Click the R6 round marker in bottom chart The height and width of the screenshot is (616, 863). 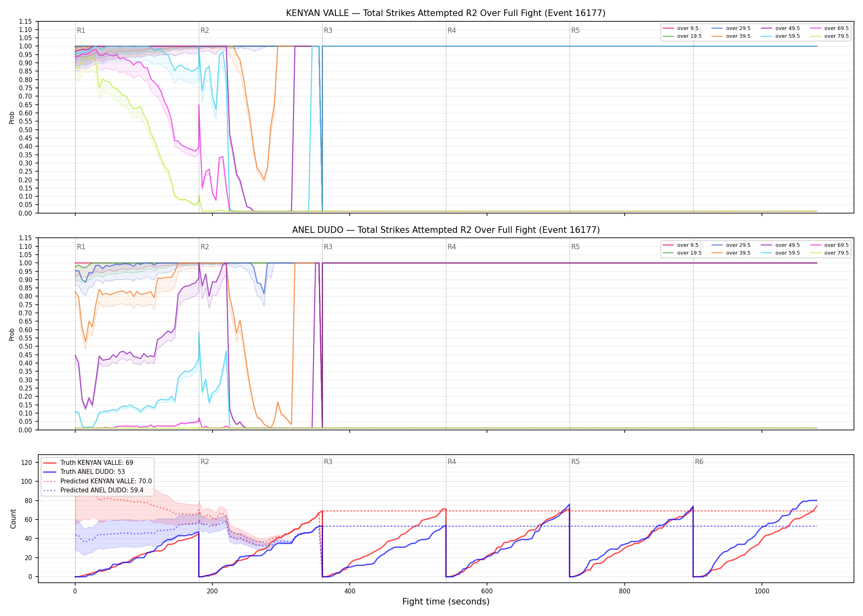[x=699, y=462]
